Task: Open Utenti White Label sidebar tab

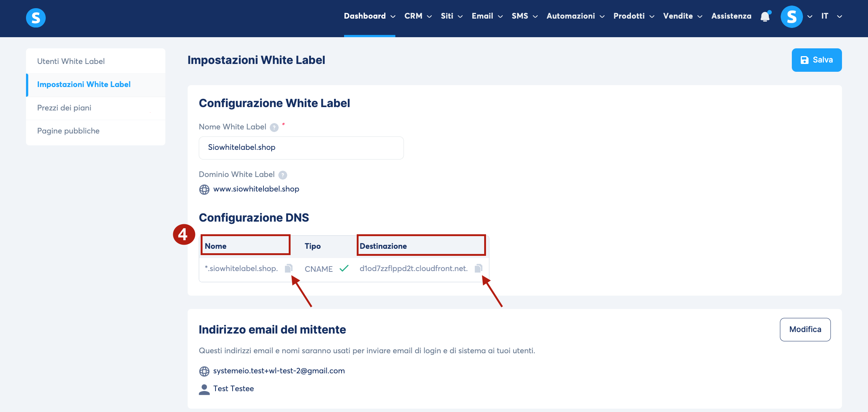Action: tap(71, 61)
